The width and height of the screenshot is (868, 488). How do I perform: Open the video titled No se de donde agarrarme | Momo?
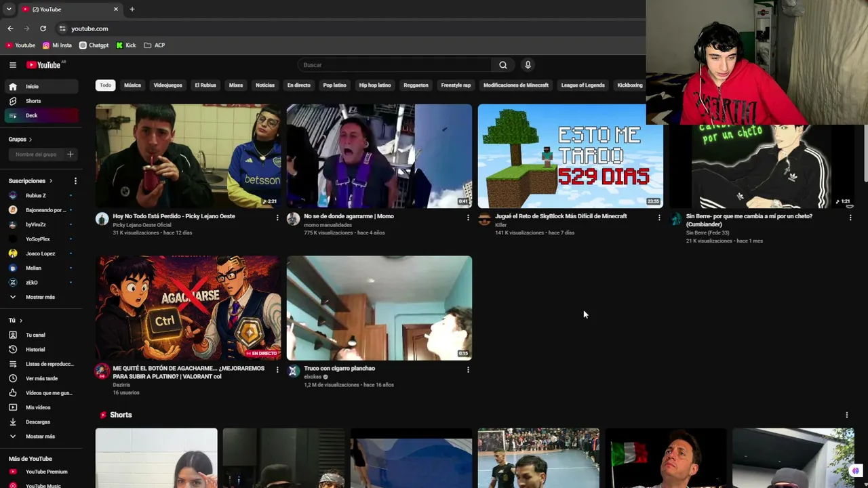pos(349,216)
